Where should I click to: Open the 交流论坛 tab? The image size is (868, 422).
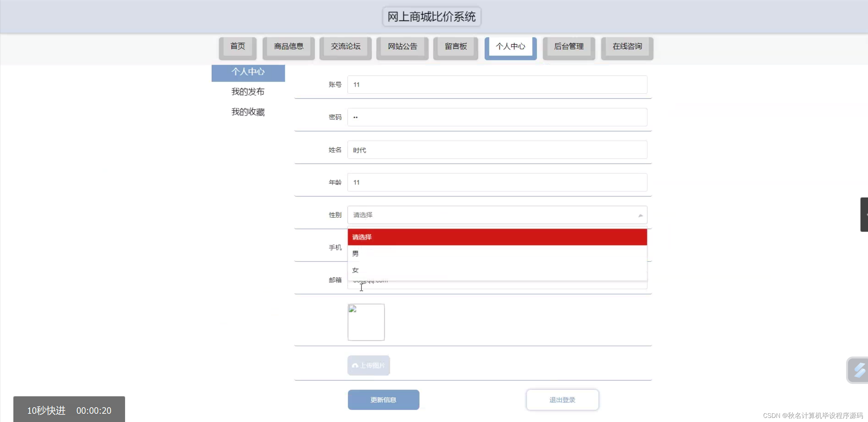345,47
